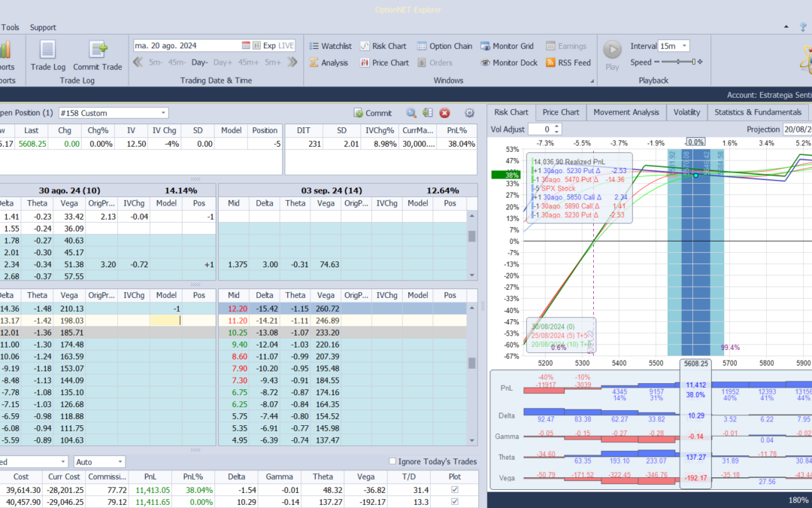Decrease Vol Adjust with the down arrow
This screenshot has width=812, height=508.
(x=556, y=132)
